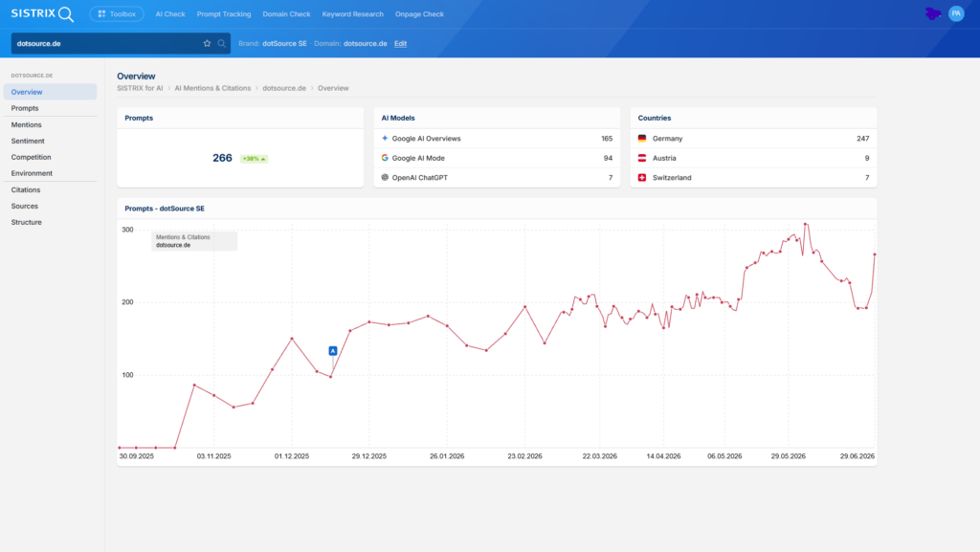Click the SISTRIX logo
Viewport: 980px width, 552px height.
(x=42, y=13)
